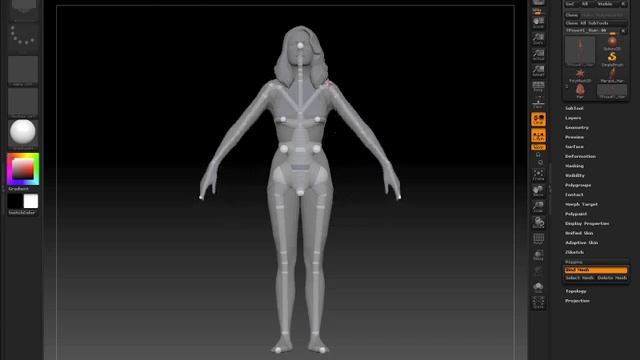The image size is (640, 360).
Task: Pick the SimpleBrush tool
Action: click(x=612, y=58)
